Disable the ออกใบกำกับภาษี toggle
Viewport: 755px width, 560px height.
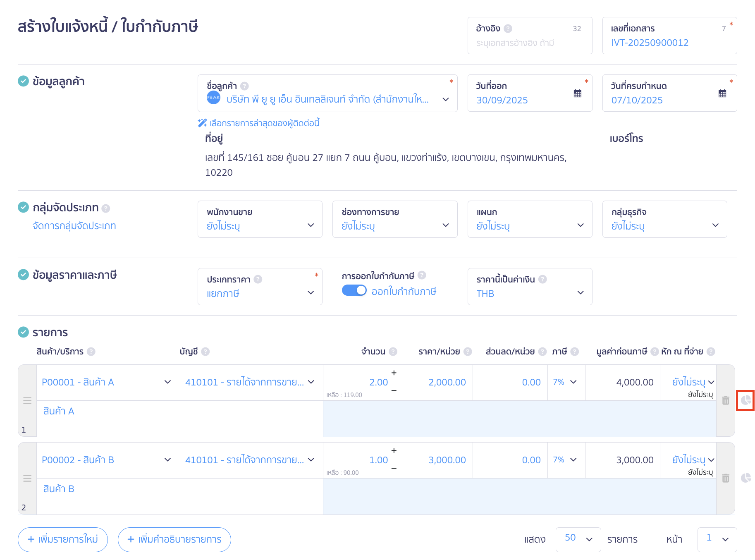(354, 291)
